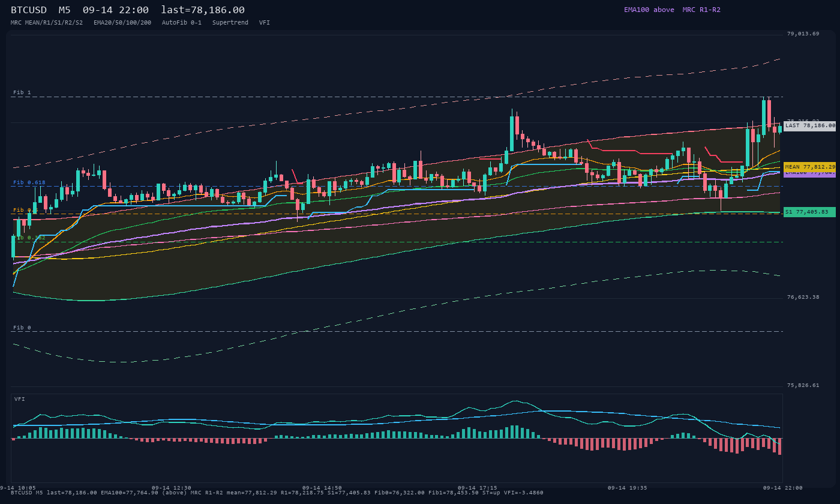The image size is (840, 504).
Task: Click the '09-14 22:00' time axis label
Action: [x=782, y=488]
